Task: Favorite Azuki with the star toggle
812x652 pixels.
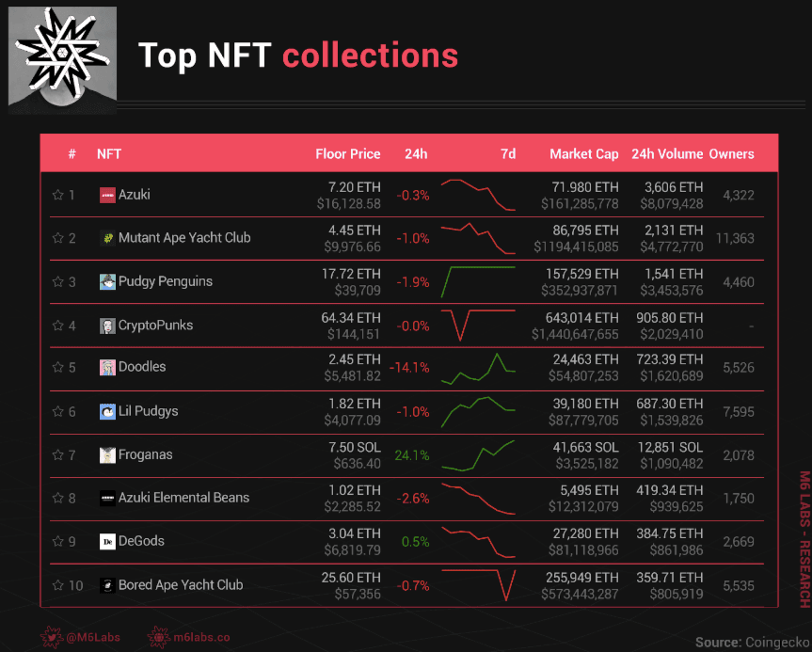Action: [x=57, y=196]
